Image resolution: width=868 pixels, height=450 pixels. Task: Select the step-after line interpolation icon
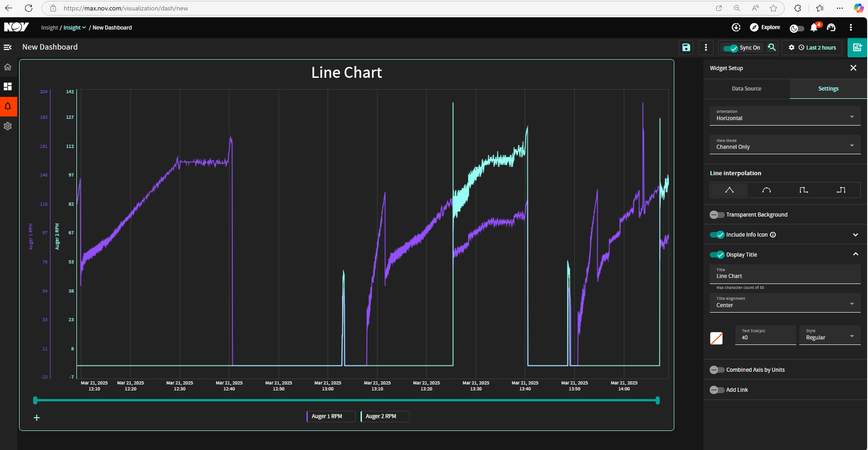tap(841, 190)
